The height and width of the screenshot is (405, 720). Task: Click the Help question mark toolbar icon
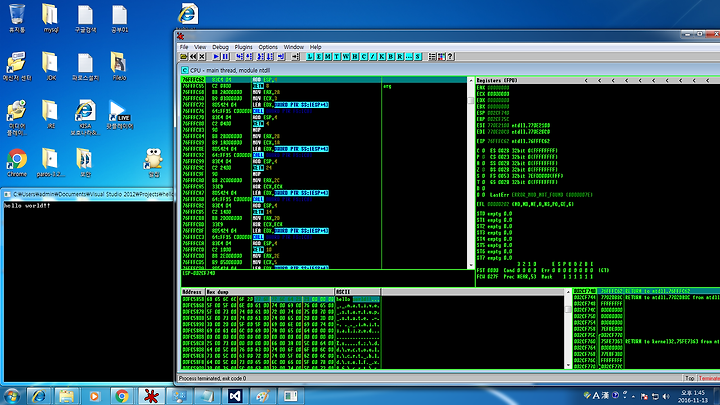click(450, 56)
